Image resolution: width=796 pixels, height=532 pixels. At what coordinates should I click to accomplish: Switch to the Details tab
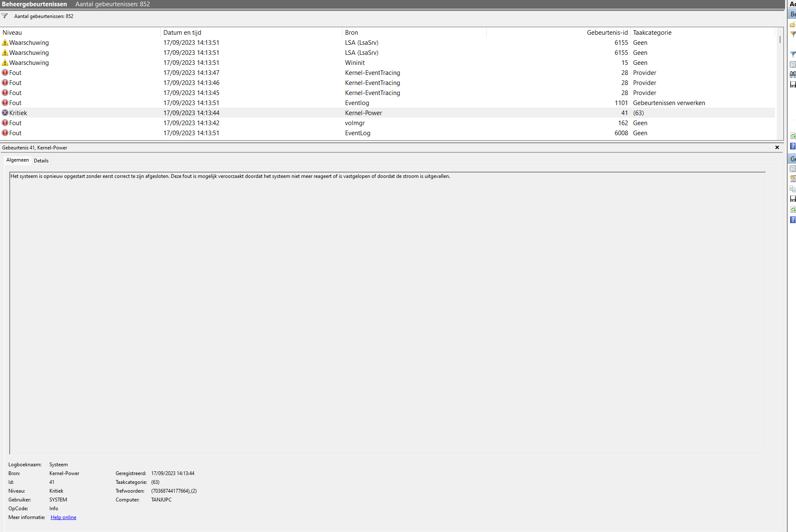41,161
